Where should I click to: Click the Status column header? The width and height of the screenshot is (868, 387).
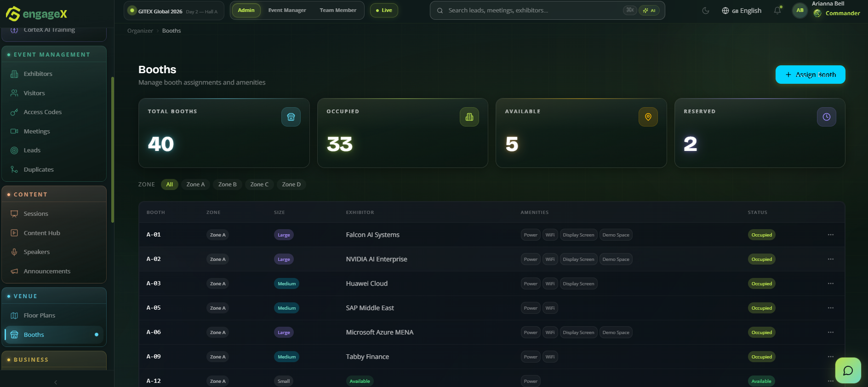pos(758,213)
